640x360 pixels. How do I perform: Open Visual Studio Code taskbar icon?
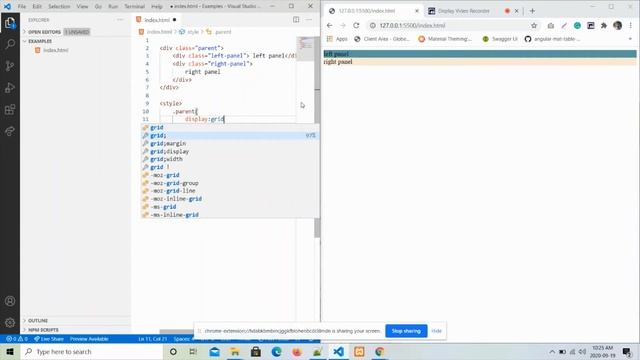338,351
